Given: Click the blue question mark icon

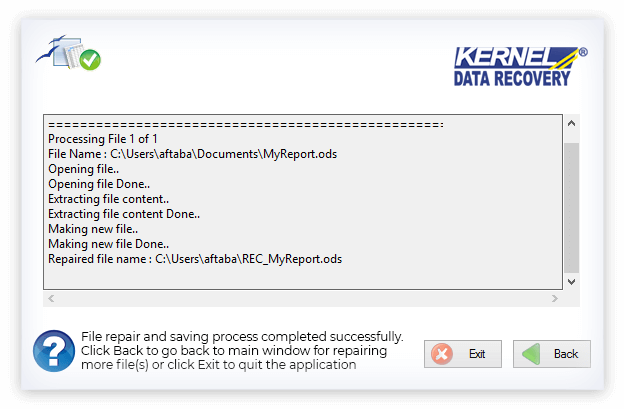Looking at the screenshot, I should [54, 350].
